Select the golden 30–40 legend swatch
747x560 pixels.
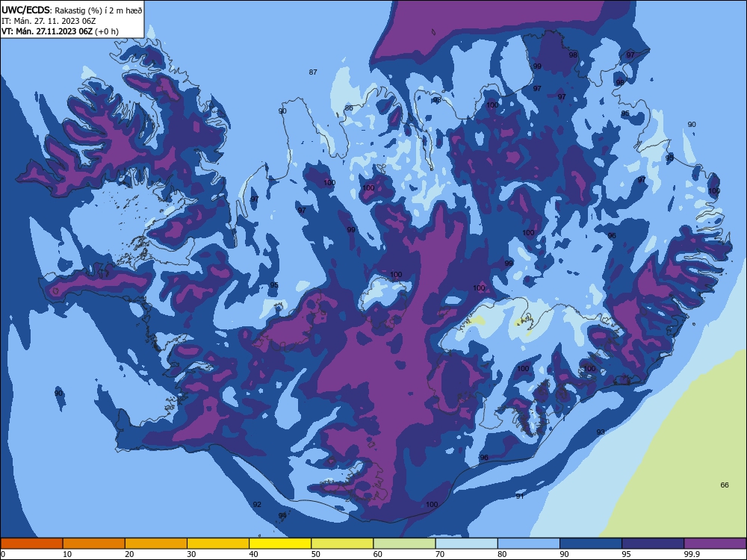coord(218,544)
